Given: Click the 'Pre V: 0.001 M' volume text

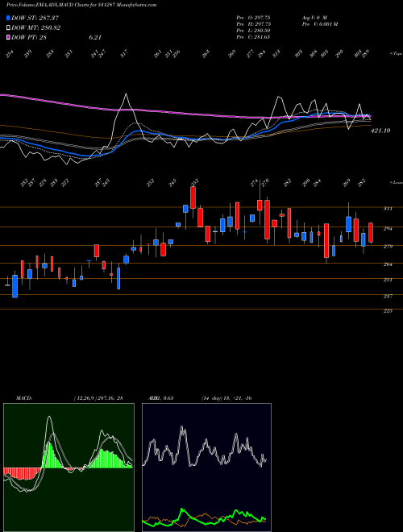Looking at the screenshot, I should tap(319, 23).
